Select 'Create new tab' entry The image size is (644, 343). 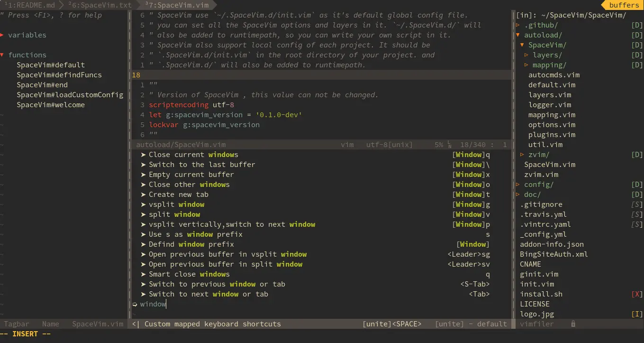point(315,195)
